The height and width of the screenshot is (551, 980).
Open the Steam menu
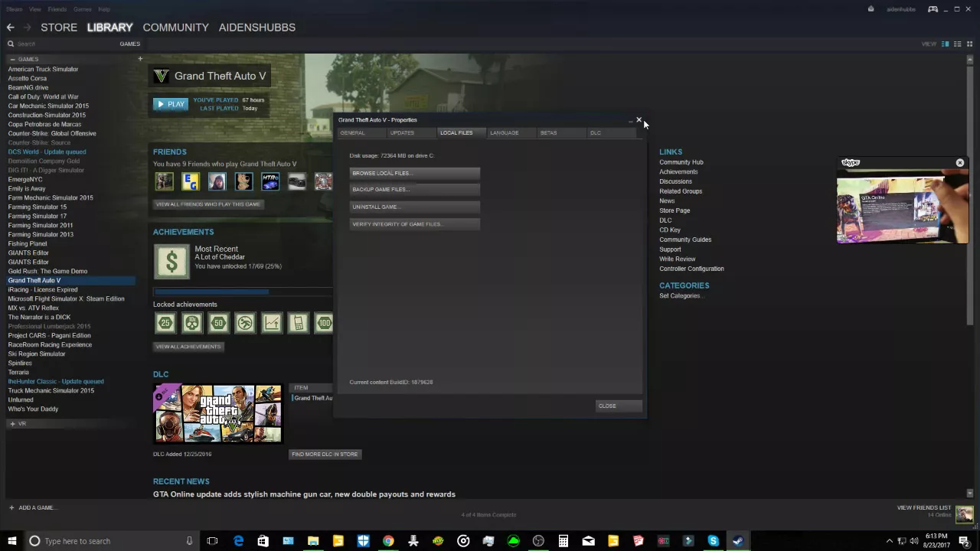tap(14, 9)
